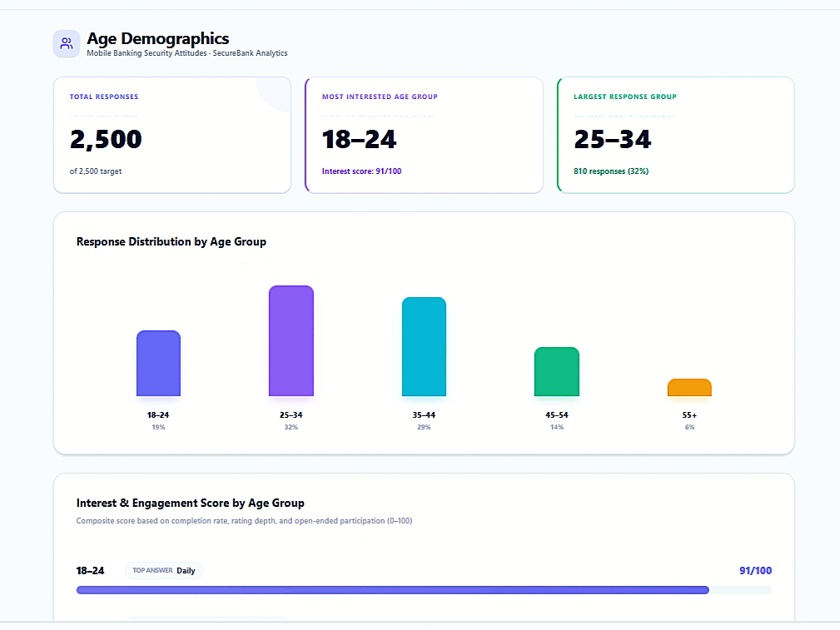This screenshot has width=840, height=630.
Task: Click the 25–34 label under the chart
Action: point(291,414)
